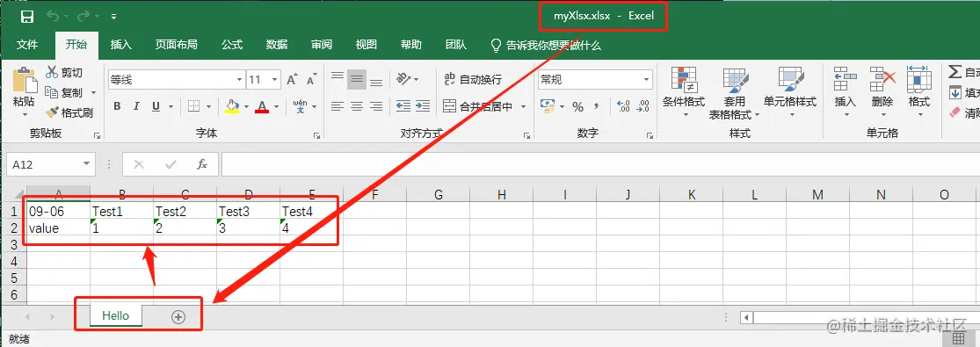This screenshot has height=347, width=980.
Task: Toggle align text right
Action: pos(376,106)
